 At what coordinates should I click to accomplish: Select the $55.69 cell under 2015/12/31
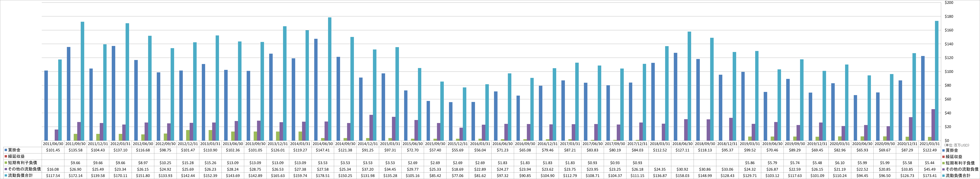click(457, 150)
